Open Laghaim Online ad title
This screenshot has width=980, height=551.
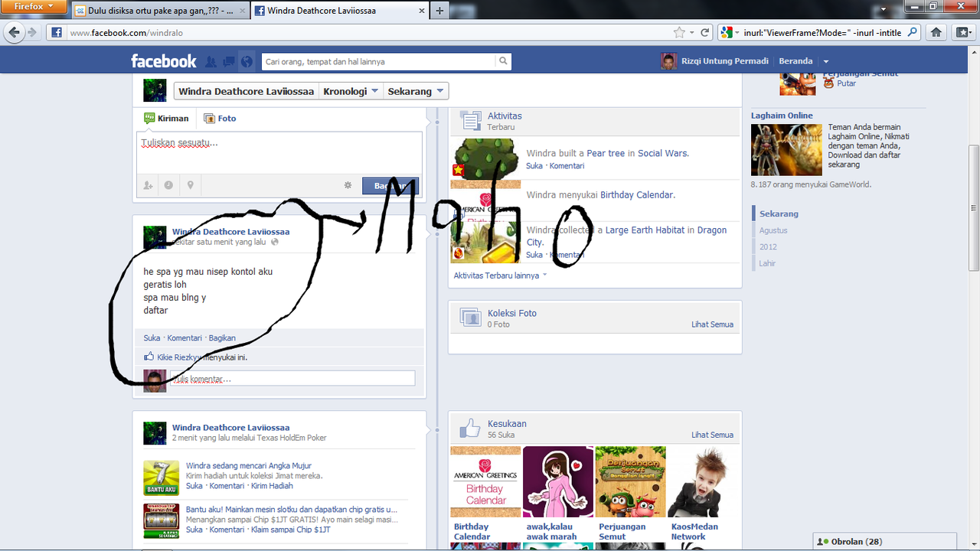[x=782, y=116]
